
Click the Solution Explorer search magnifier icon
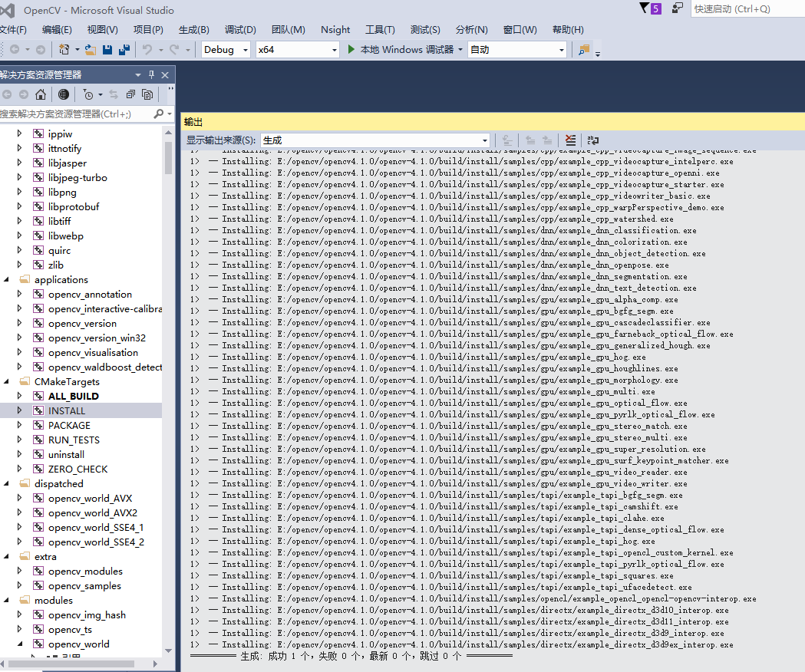159,114
